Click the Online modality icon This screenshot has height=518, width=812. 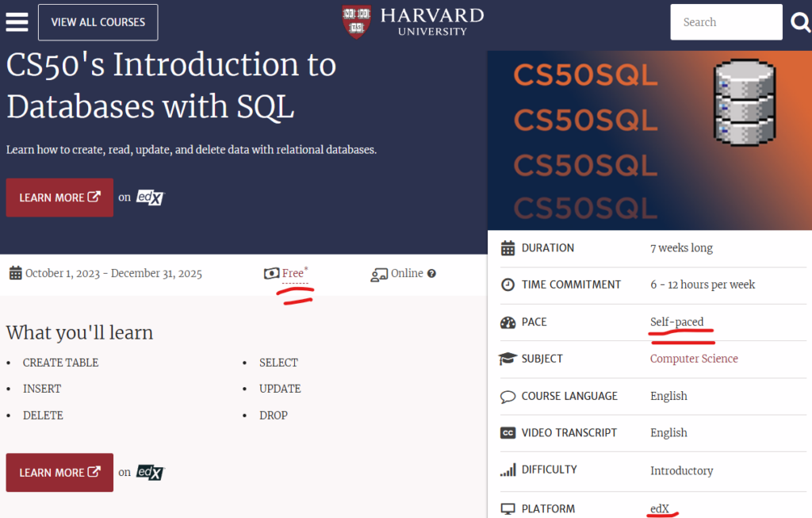tap(379, 274)
